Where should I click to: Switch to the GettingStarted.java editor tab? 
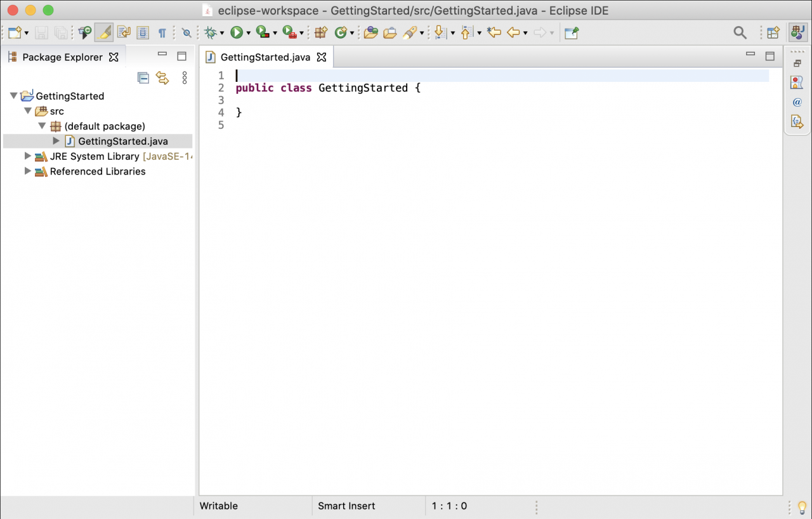pyautogui.click(x=265, y=56)
